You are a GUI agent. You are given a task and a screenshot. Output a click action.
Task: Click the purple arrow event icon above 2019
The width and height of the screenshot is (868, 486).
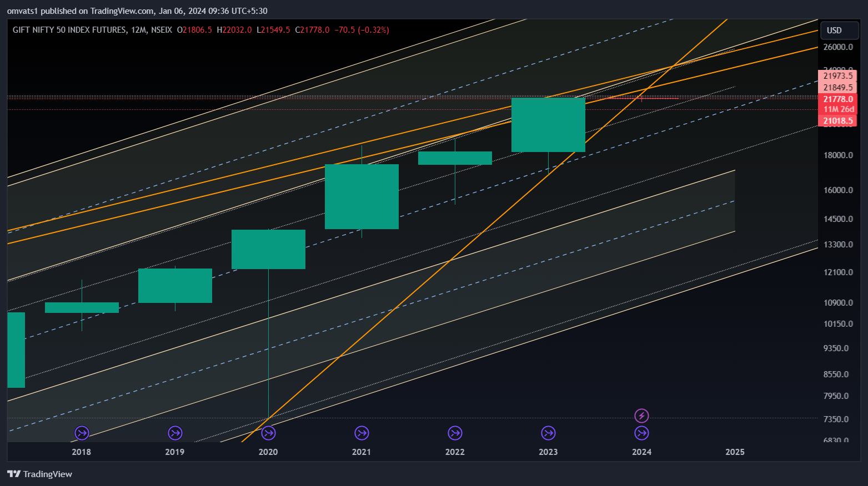175,433
